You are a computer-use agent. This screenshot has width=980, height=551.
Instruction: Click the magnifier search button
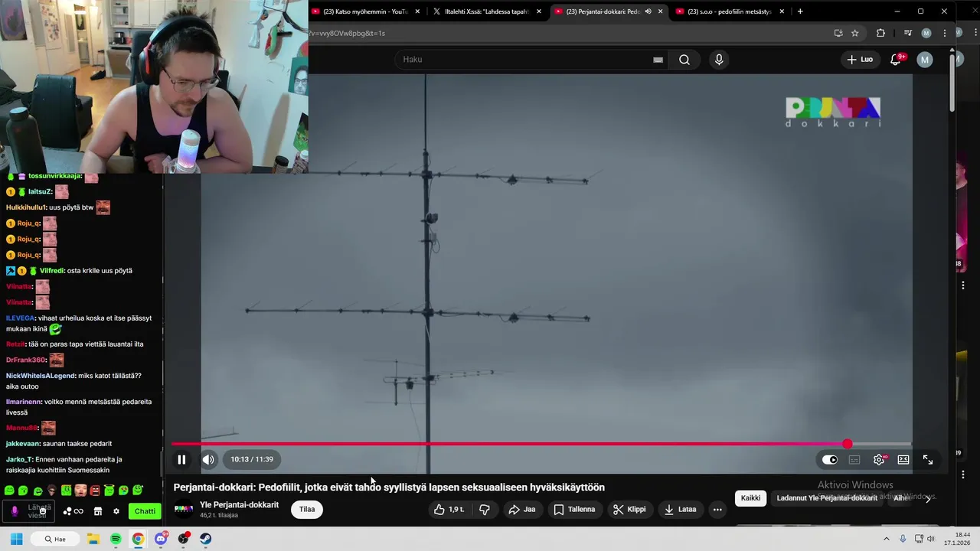(684, 60)
